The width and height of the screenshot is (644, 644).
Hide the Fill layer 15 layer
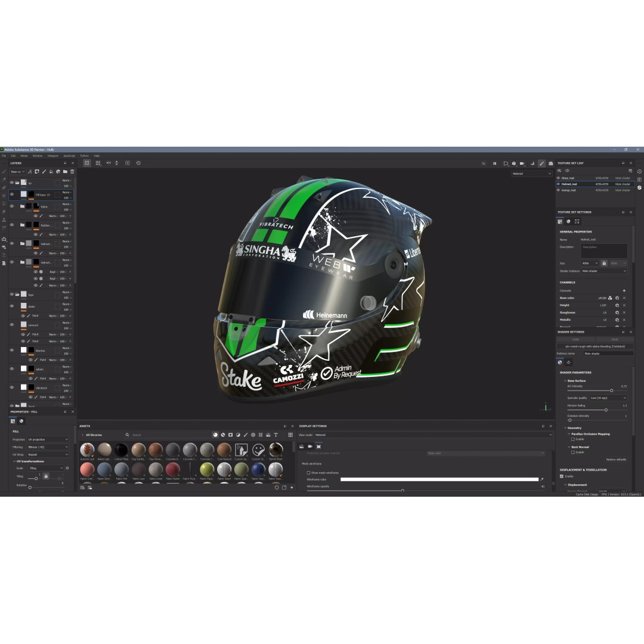12,194
